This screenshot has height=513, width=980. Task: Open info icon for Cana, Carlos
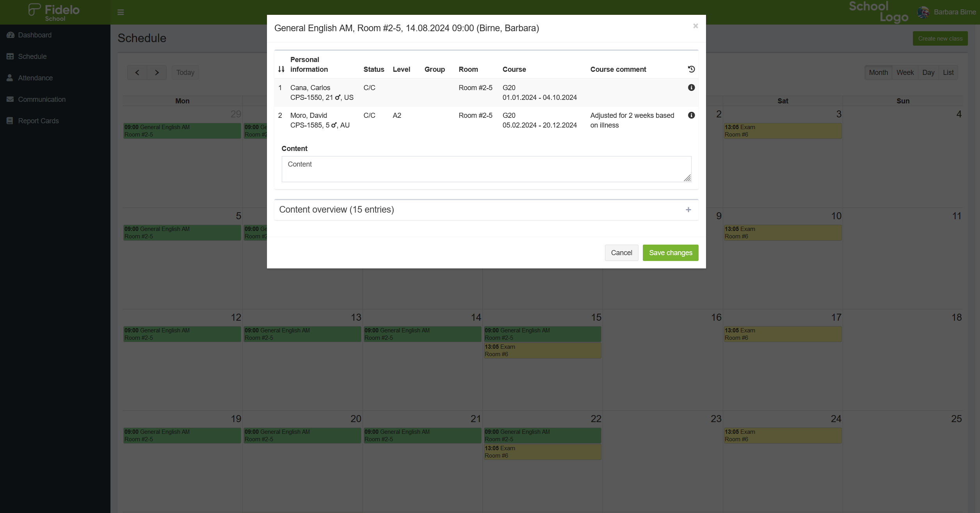(x=691, y=88)
